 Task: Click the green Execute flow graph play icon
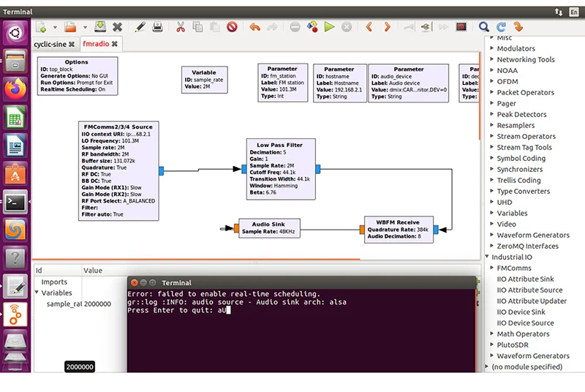click(x=329, y=27)
